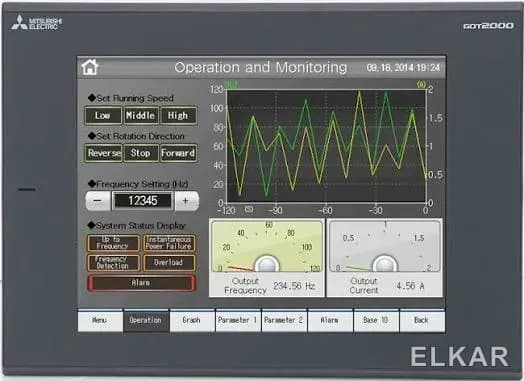Viewport: 524px width, 381px height.
Task: Open the Menu tab
Action: click(x=100, y=321)
